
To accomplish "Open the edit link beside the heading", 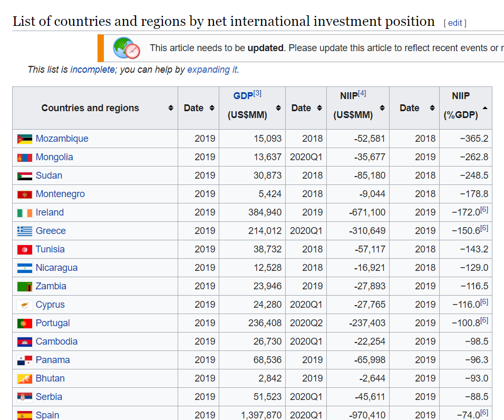I will [x=455, y=23].
